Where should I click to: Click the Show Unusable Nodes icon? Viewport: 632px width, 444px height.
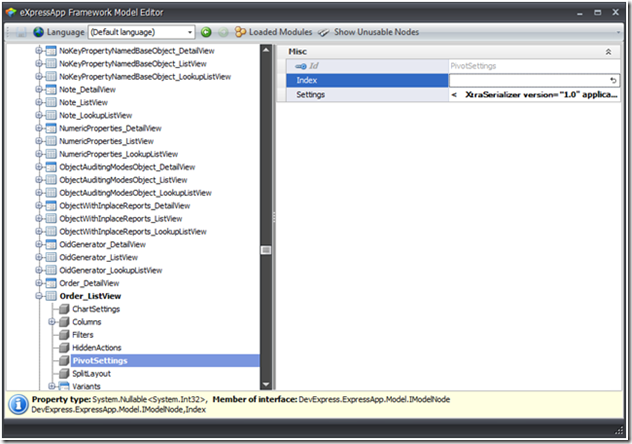point(324,32)
